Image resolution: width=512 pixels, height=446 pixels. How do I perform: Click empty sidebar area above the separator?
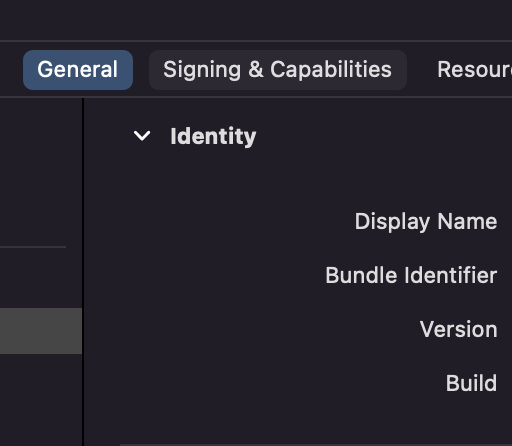[x=40, y=172]
